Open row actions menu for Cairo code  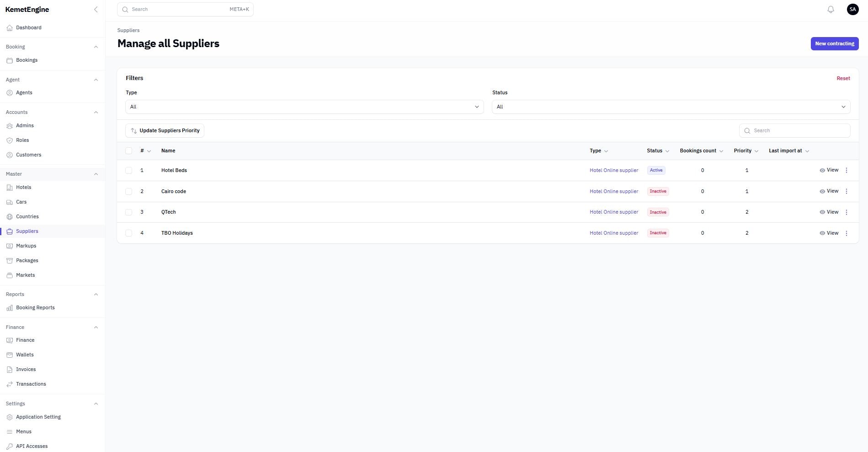coord(847,191)
